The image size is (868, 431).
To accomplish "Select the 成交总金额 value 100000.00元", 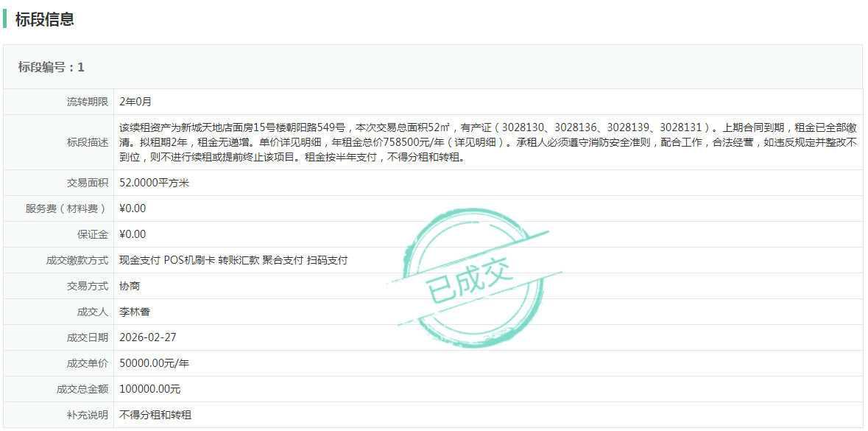I will coord(149,389).
